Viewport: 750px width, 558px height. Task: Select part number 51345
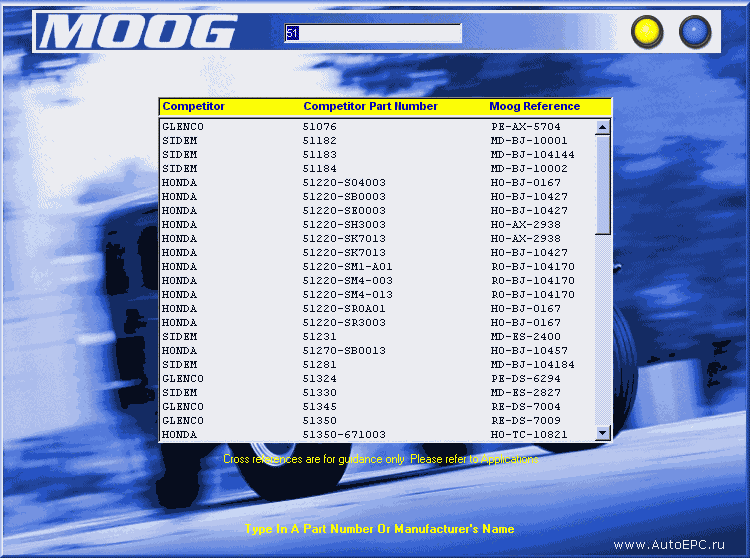(320, 406)
